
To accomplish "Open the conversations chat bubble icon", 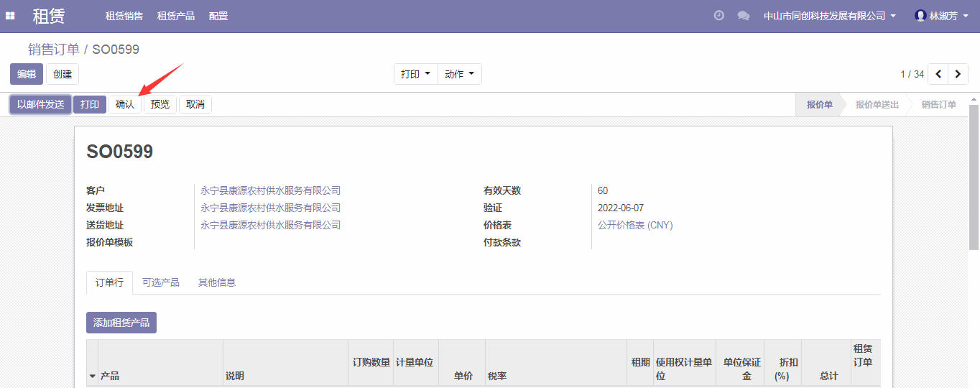I will pos(743,16).
